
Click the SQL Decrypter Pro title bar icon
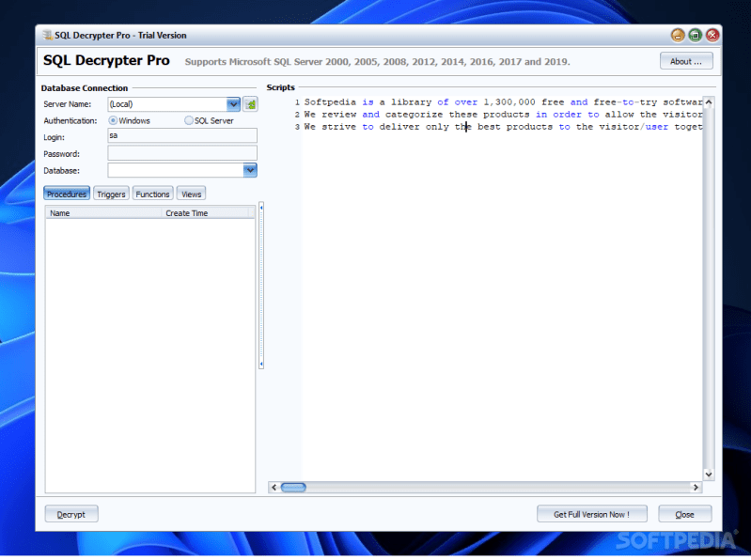point(47,35)
